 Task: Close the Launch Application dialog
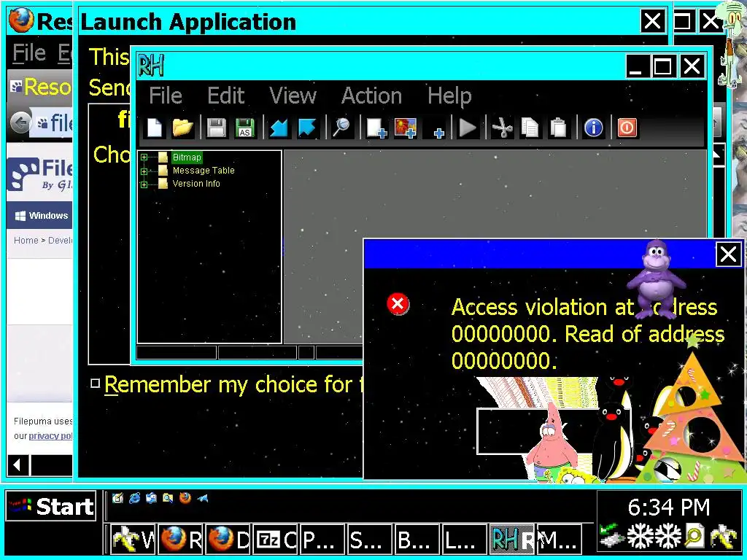pos(651,21)
